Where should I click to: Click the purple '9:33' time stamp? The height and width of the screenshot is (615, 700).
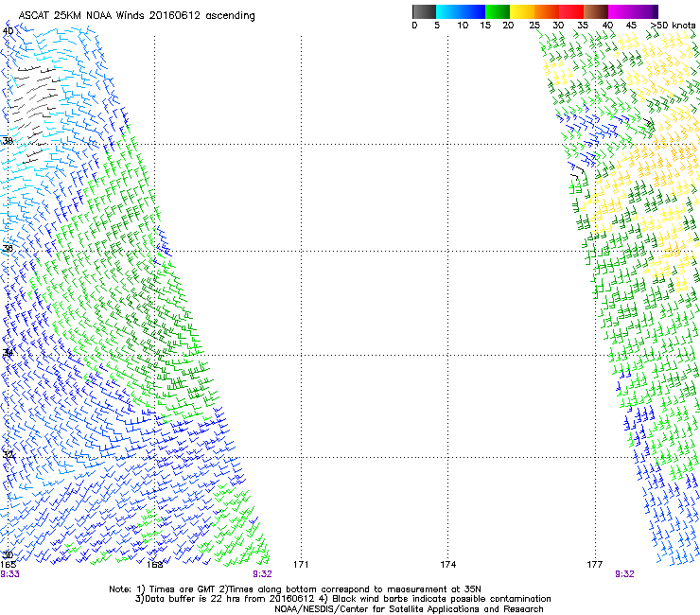9,574
